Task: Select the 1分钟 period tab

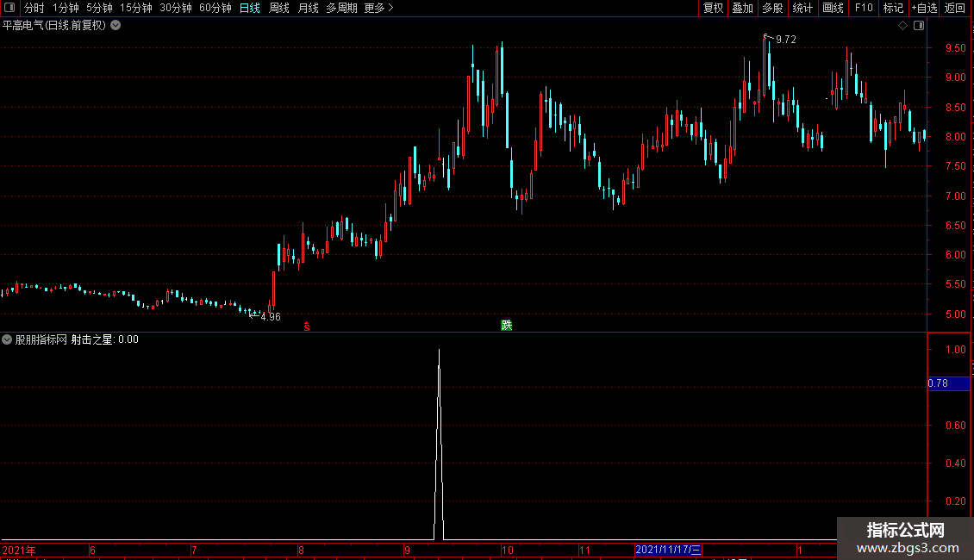Action: (66, 8)
